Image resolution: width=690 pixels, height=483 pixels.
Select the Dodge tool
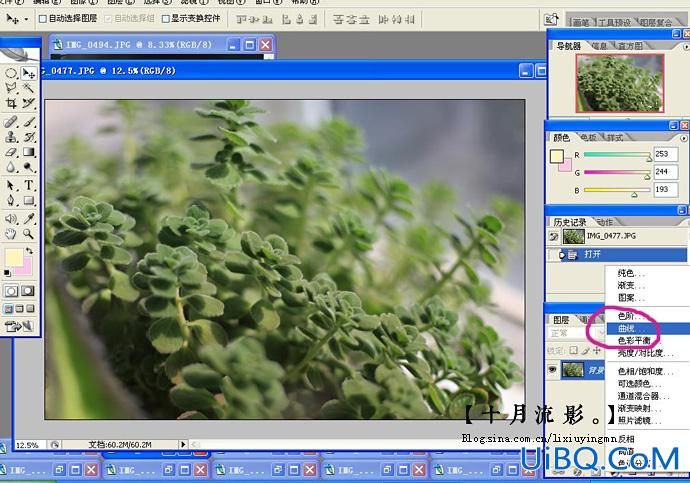(29, 167)
